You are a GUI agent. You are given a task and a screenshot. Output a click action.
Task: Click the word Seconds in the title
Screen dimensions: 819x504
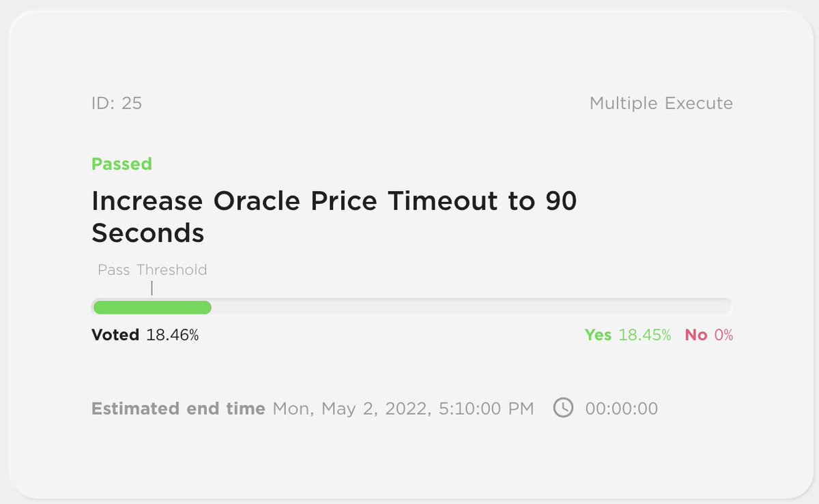pos(148,233)
